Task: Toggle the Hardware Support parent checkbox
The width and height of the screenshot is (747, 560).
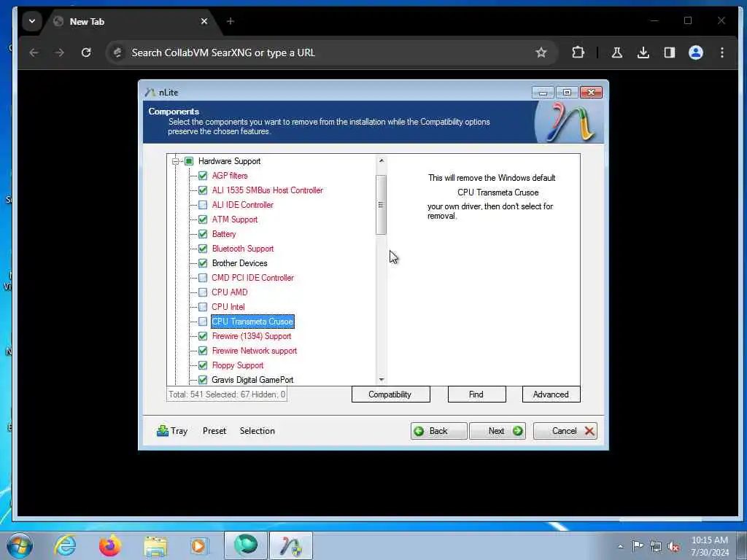Action: [x=189, y=161]
